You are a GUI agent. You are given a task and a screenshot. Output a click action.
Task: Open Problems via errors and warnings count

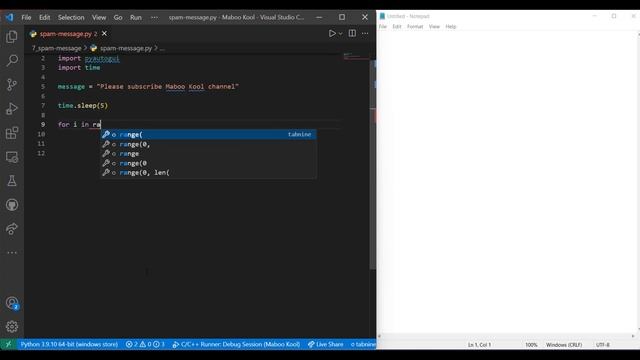[145, 344]
